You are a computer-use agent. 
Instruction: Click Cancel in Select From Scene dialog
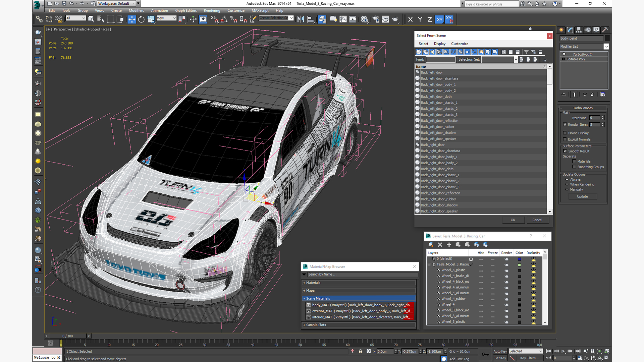point(537,220)
